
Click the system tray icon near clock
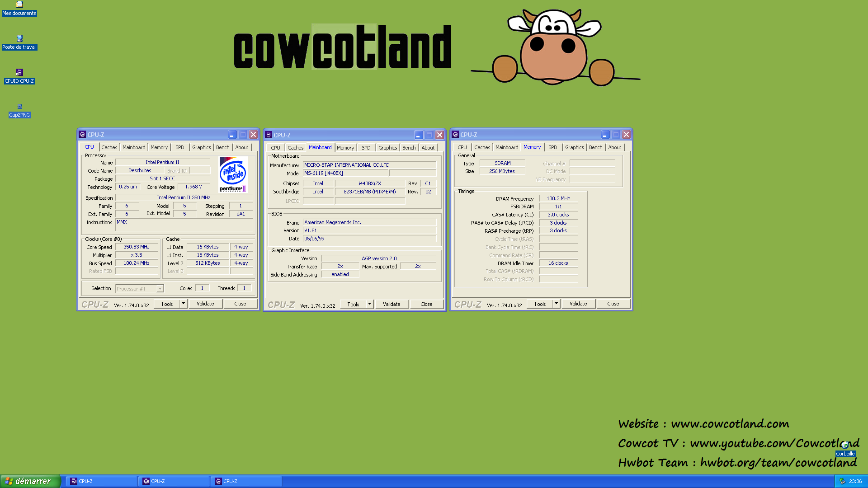(842, 481)
